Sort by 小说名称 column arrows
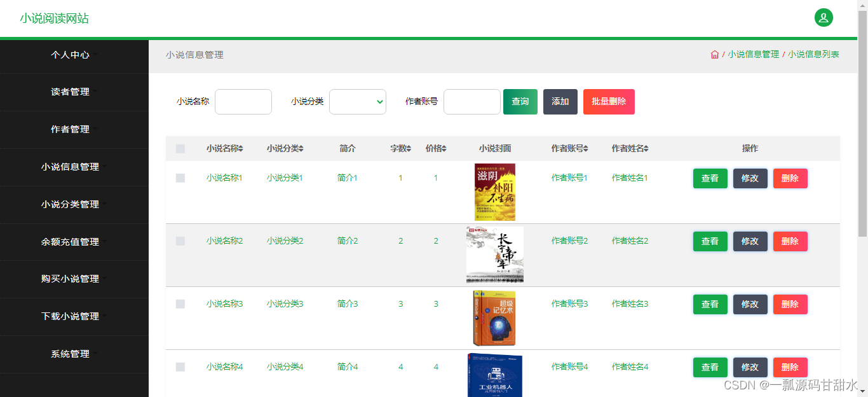 [241, 148]
